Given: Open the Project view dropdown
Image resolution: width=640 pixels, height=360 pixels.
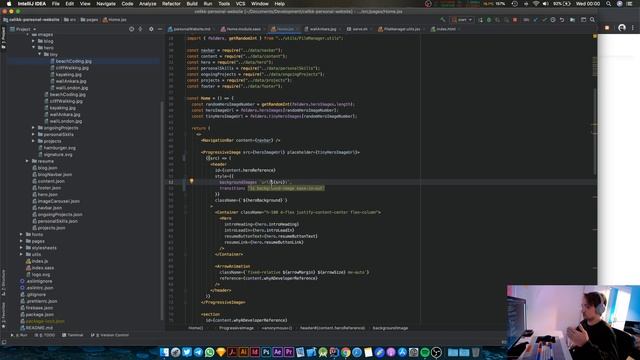Looking at the screenshot, I should 23,29.
